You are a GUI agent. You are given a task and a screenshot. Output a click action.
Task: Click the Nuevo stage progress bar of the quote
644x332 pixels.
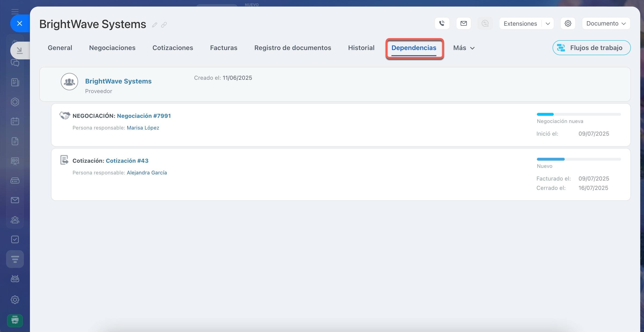click(x=579, y=159)
